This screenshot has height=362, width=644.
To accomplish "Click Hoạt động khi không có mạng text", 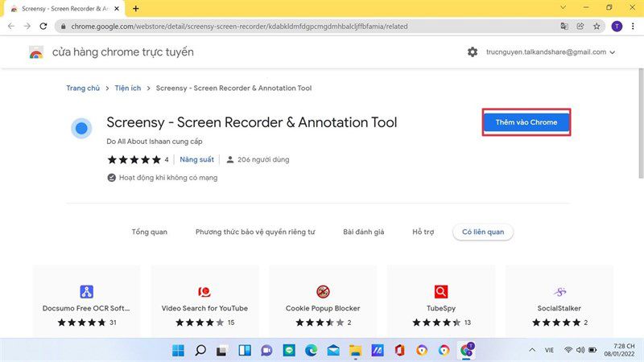I will pos(168,178).
